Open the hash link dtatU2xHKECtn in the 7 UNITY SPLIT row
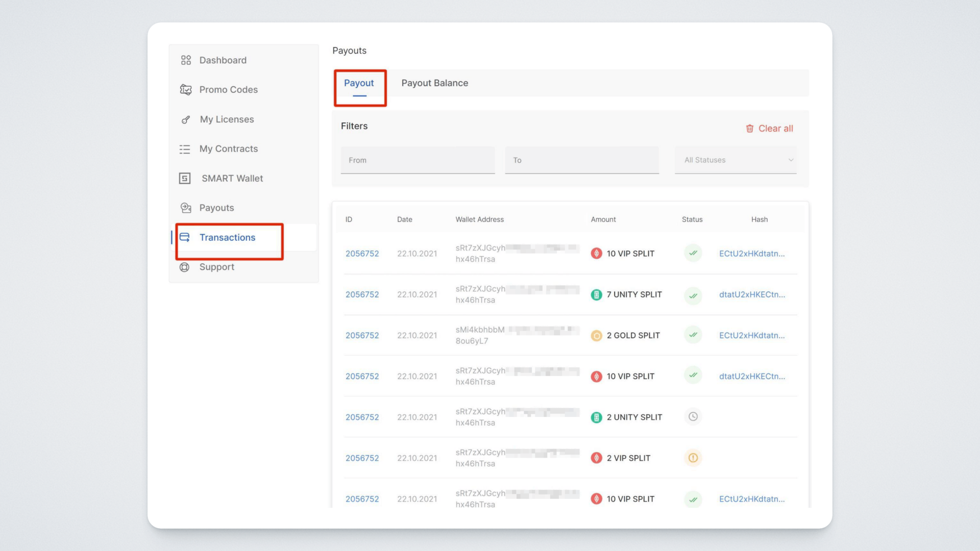The height and width of the screenshot is (551, 980). click(752, 294)
